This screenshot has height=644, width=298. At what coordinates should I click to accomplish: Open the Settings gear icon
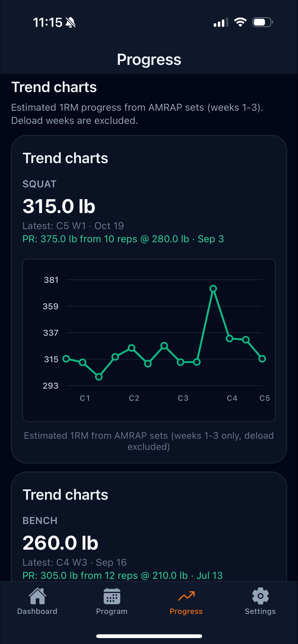pos(260,596)
